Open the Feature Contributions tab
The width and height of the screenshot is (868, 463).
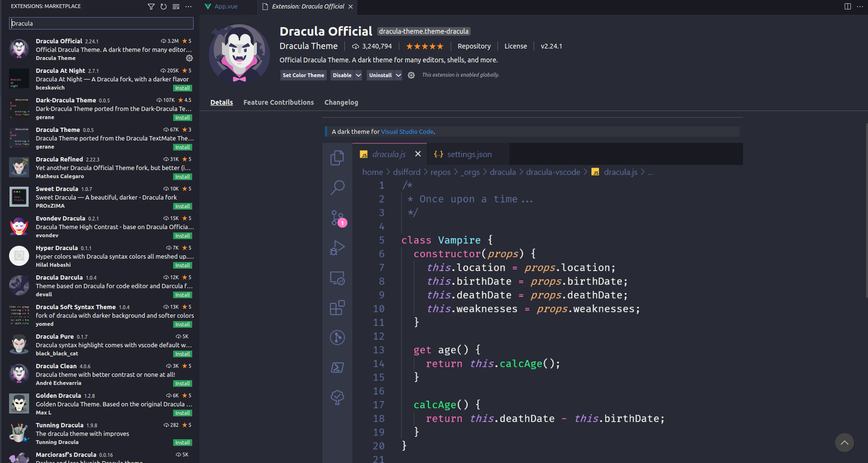point(278,102)
